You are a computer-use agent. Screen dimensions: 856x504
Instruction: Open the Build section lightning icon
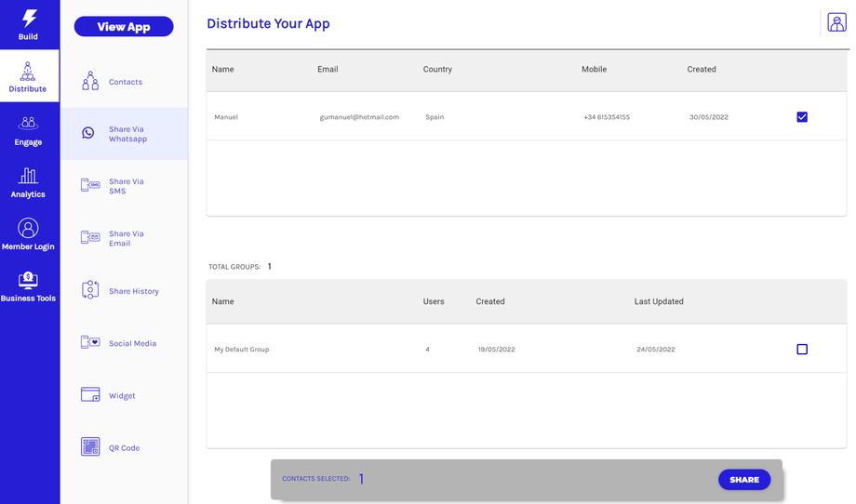tap(29, 18)
